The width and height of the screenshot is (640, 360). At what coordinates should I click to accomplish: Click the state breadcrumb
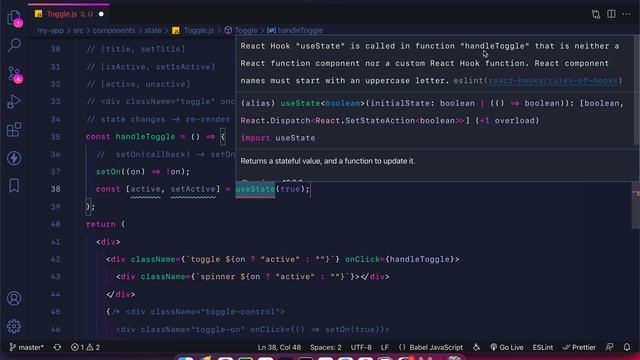coord(153,30)
